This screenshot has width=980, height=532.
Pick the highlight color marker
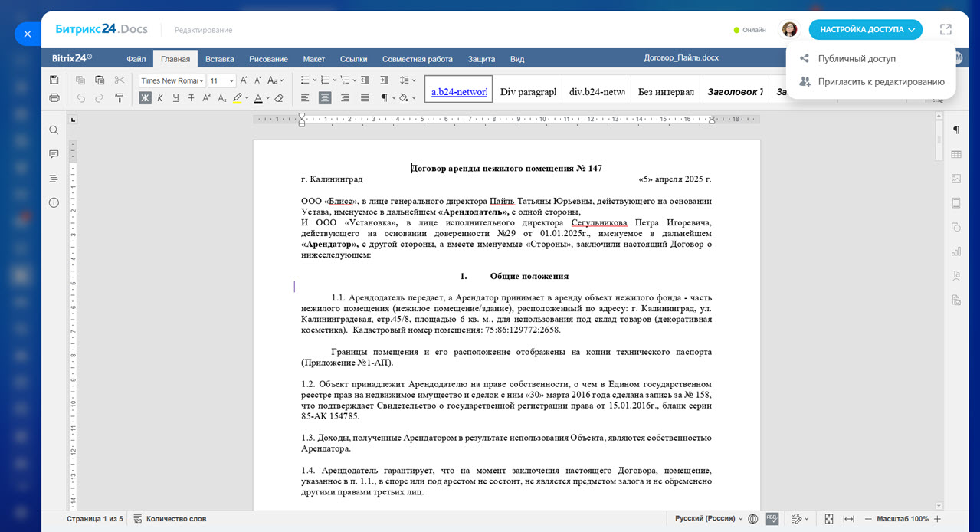pos(238,97)
